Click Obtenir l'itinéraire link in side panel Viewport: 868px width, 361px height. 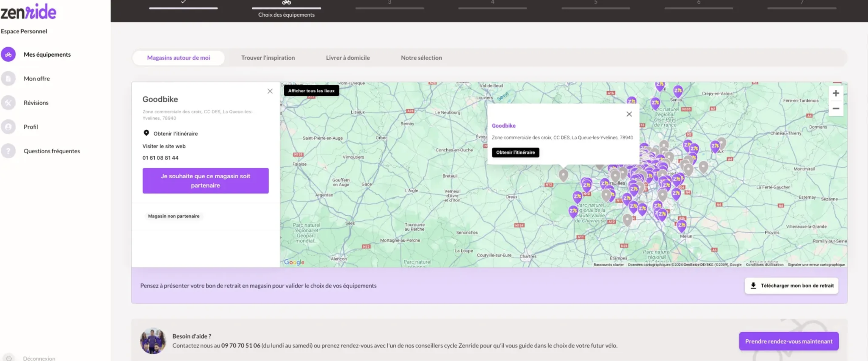[175, 134]
